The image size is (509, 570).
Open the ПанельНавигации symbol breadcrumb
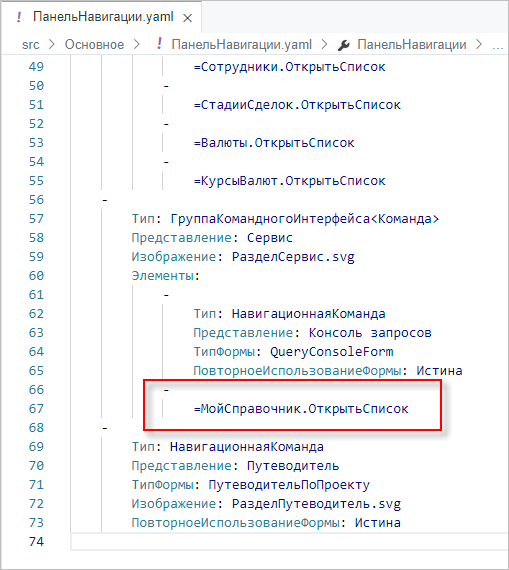(412, 44)
